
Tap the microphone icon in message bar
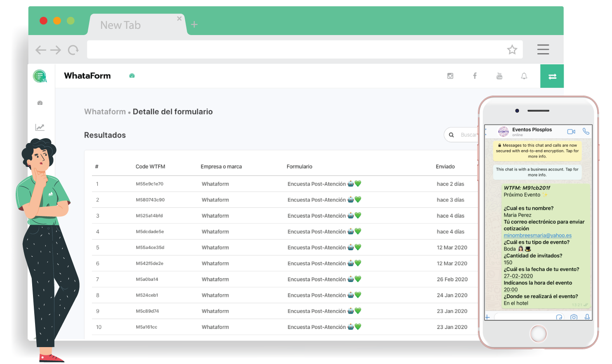[587, 317]
